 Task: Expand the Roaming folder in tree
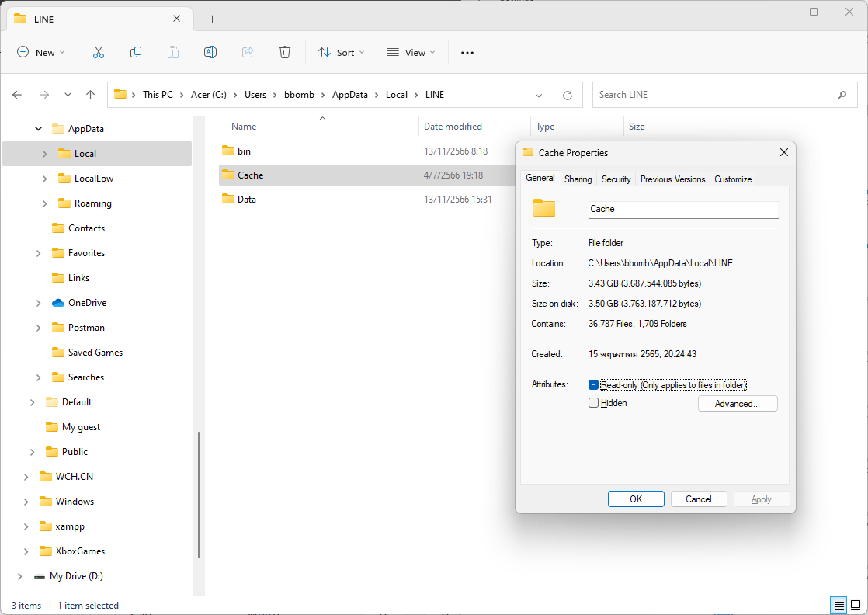[x=45, y=203]
